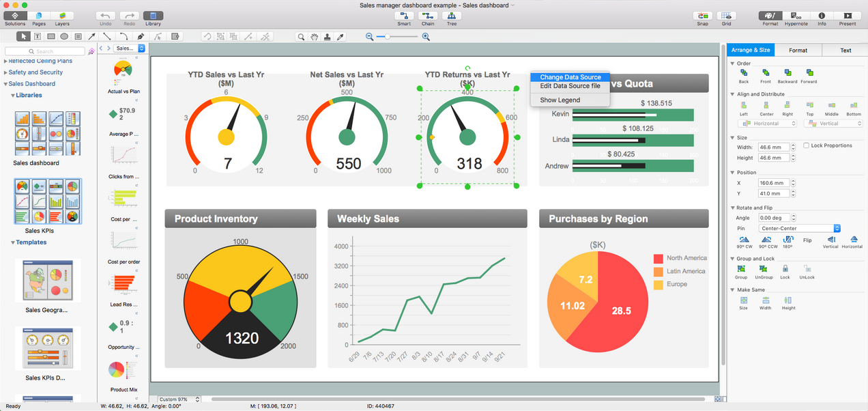The width and height of the screenshot is (868, 411).
Task: Switch to the Format tab
Action: [798, 50]
